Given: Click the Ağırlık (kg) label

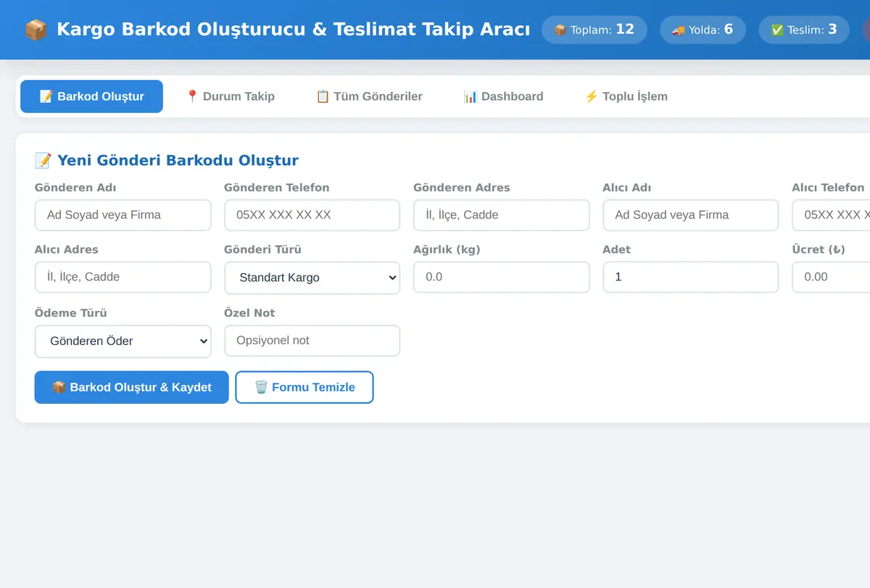Looking at the screenshot, I should click(447, 249).
